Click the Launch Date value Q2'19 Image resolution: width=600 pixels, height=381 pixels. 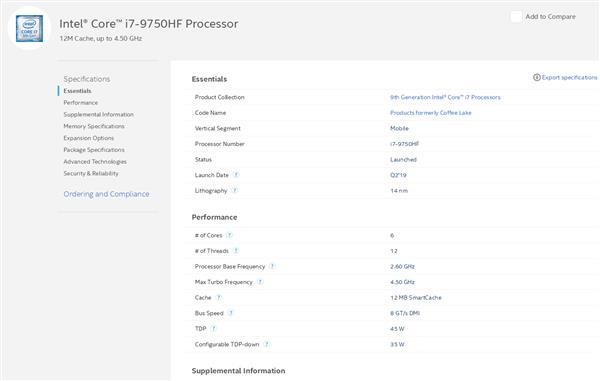click(398, 175)
